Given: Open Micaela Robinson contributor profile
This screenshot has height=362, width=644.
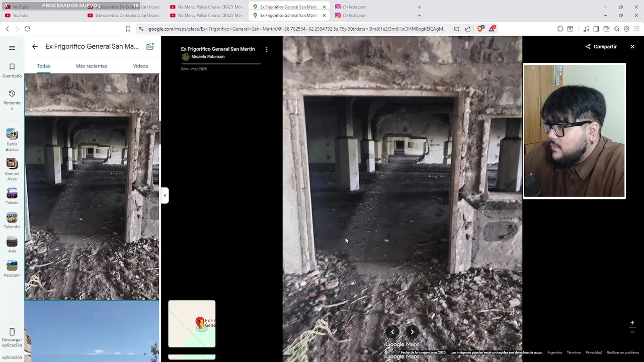Looking at the screenshot, I should point(208,57).
